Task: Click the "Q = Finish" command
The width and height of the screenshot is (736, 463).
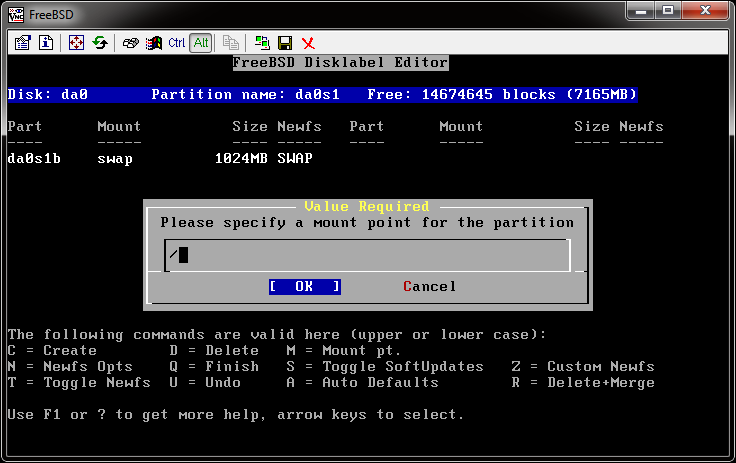Action: 214,366
